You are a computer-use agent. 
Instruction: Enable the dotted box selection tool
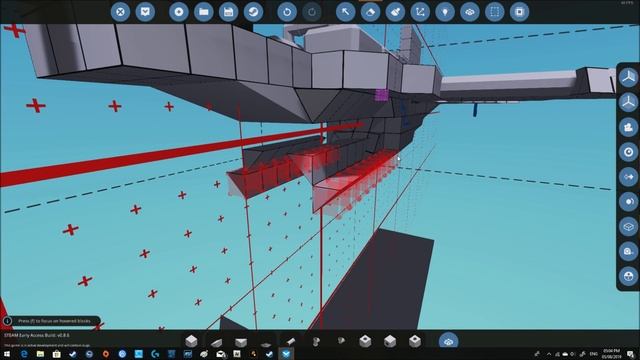point(495,12)
